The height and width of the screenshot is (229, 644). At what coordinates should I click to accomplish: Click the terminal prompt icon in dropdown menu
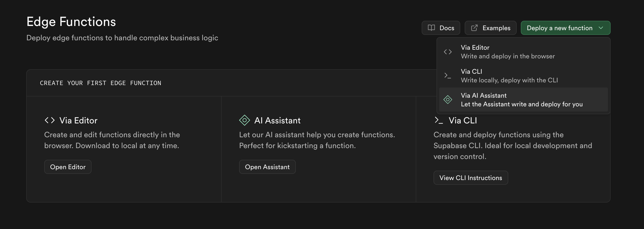(447, 75)
